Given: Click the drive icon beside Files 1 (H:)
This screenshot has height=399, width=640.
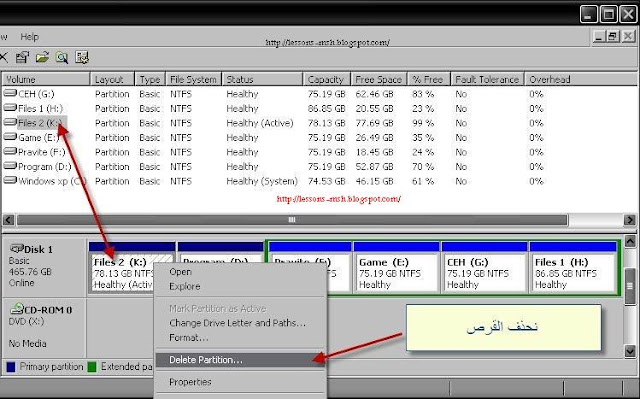Looking at the screenshot, I should pos(10,108).
